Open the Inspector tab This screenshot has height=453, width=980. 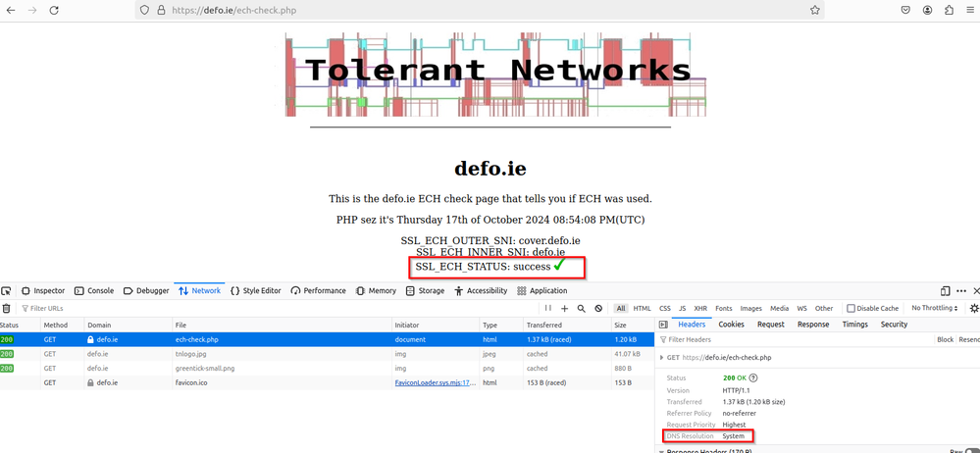(x=43, y=291)
